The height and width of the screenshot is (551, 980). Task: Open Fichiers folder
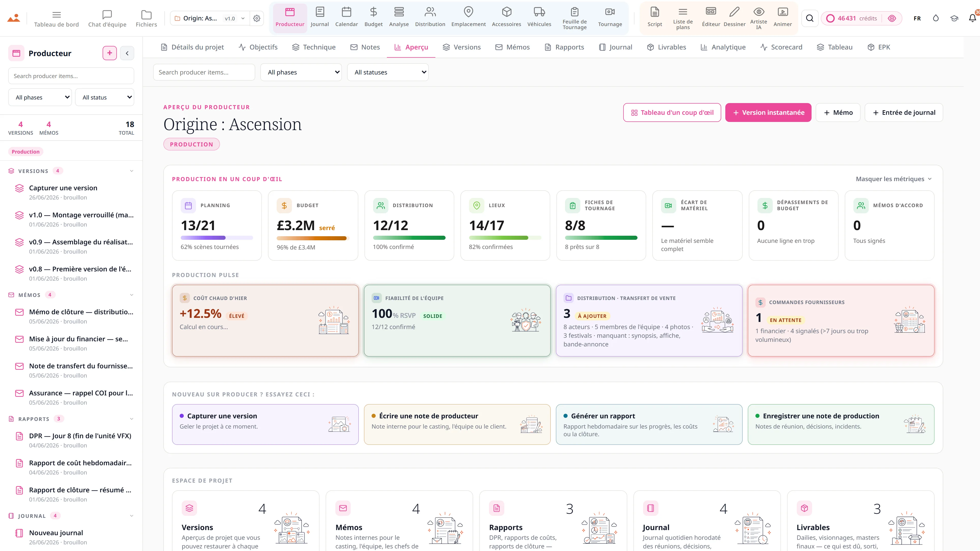146,19
